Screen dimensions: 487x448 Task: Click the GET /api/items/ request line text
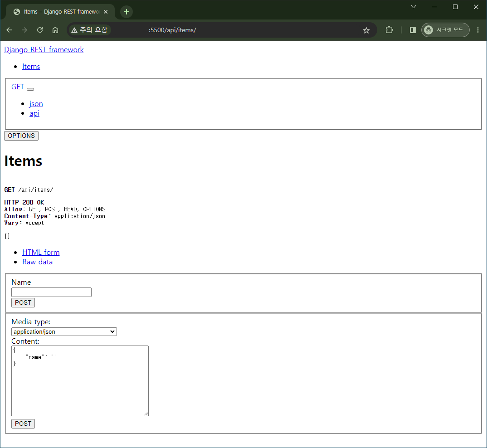[x=29, y=190]
